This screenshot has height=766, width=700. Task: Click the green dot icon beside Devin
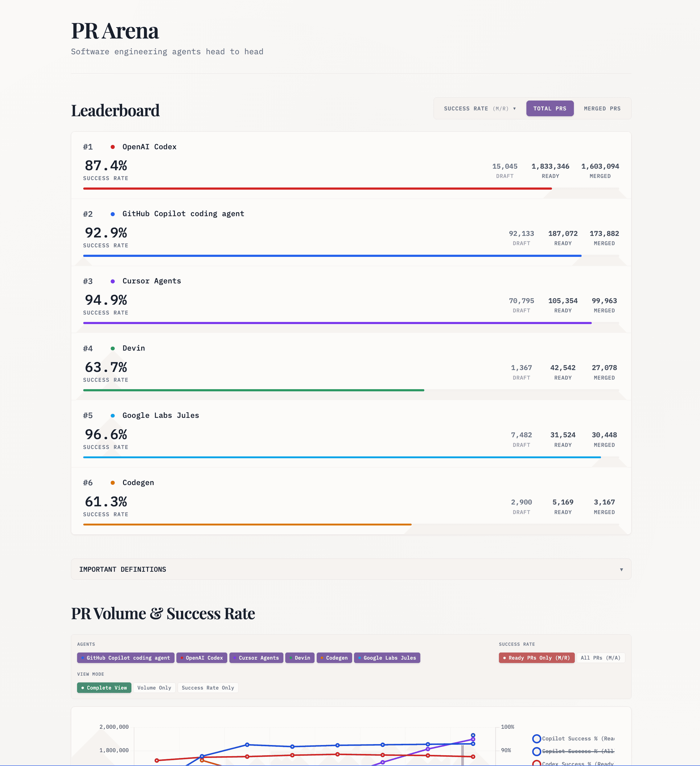pos(113,348)
